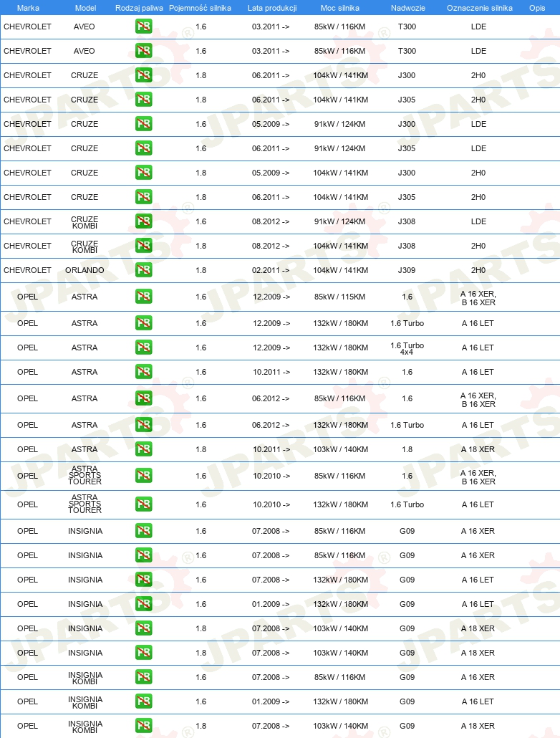Click fuel icon for ASTRA 10.2011 132kW row
This screenshot has width=560, height=738.
coord(143,372)
